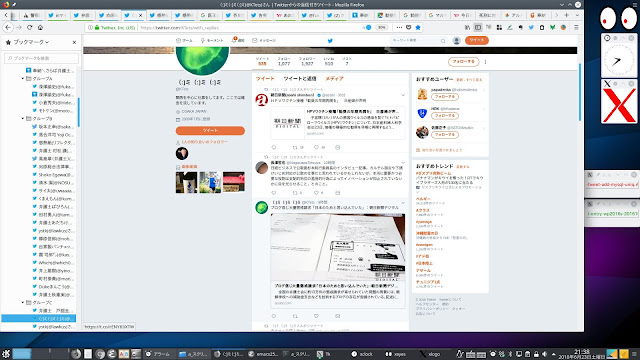
Task: Switch to xeyes taskbar entry
Action: [x=396, y=354]
